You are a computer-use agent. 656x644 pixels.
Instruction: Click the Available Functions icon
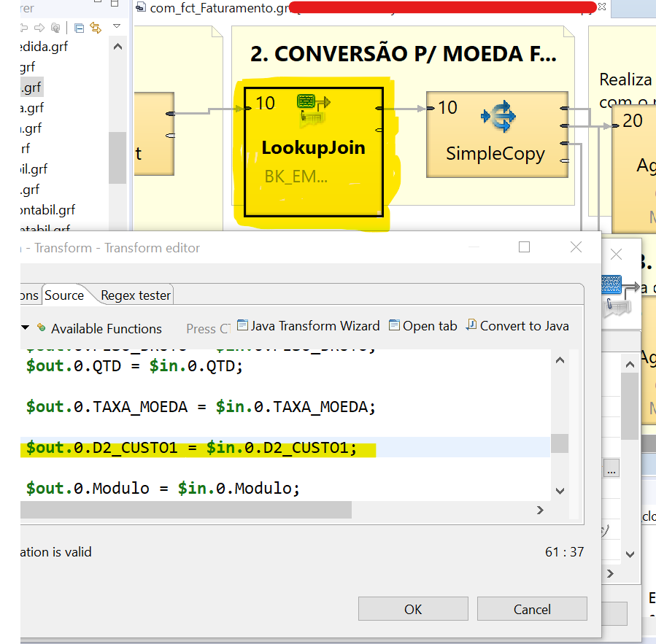click(x=41, y=329)
